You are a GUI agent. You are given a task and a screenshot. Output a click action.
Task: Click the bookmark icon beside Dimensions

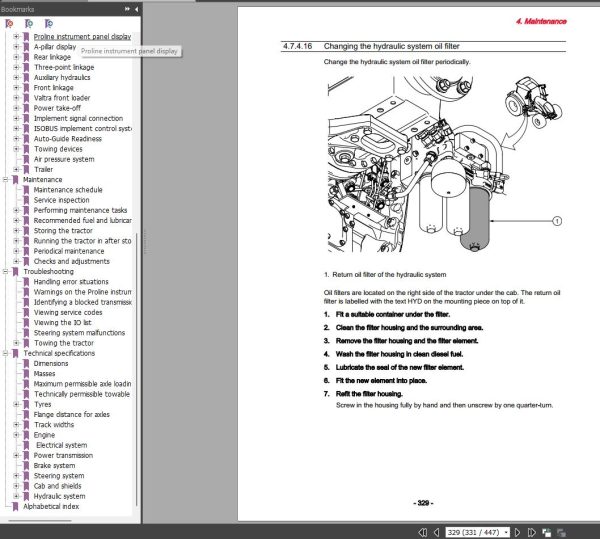tap(26, 363)
